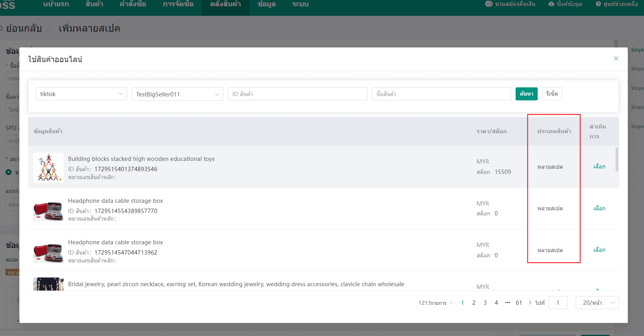Viewport: 644px width, 336px height.
Task: Click the stock value 15509
Action: click(503, 172)
